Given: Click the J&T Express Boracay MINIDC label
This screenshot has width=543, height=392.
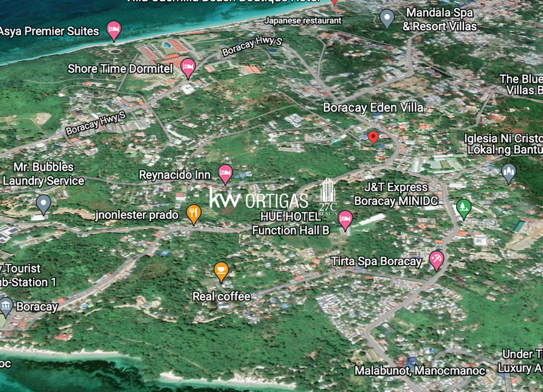Looking at the screenshot, I should (x=396, y=194).
